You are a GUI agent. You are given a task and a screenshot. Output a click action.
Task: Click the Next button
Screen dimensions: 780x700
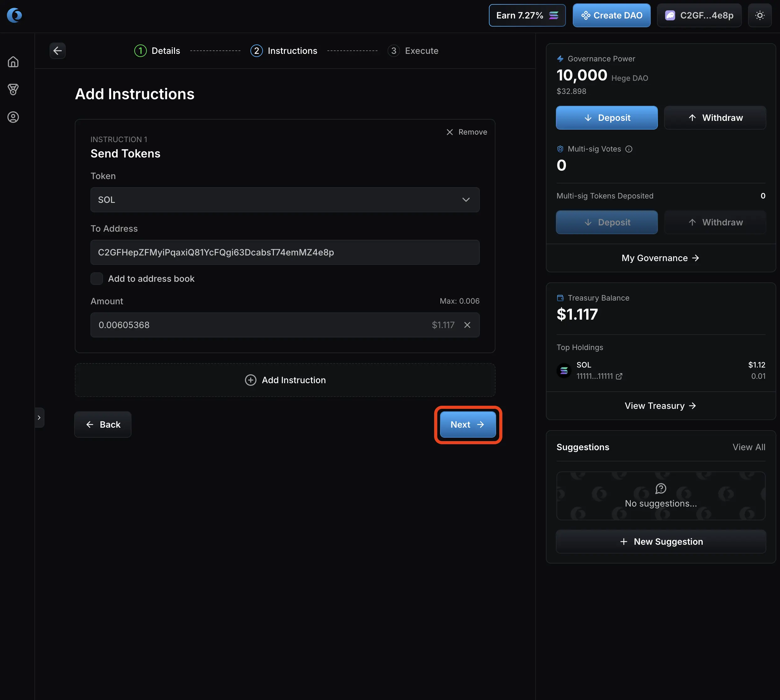pos(468,425)
